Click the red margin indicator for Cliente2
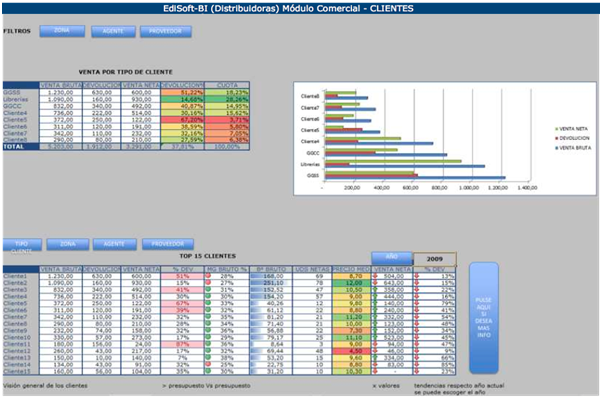The height and width of the screenshot is (399, 602). pos(208,283)
